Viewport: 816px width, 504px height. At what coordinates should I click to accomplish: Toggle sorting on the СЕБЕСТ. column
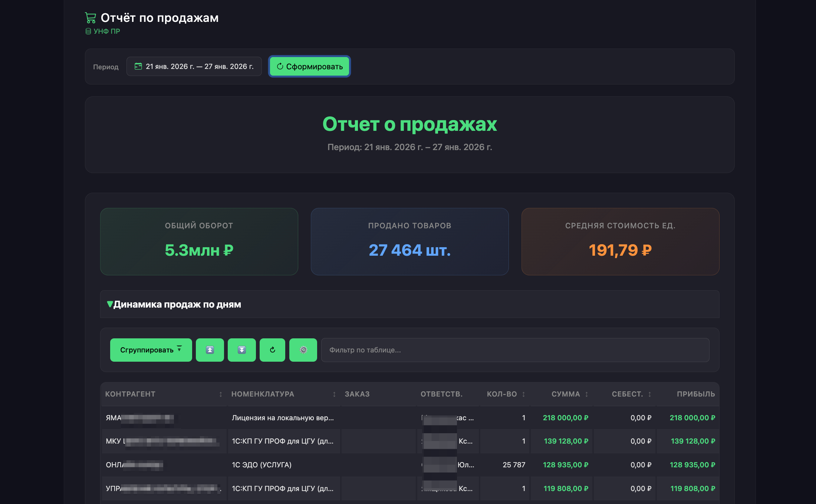tap(649, 394)
